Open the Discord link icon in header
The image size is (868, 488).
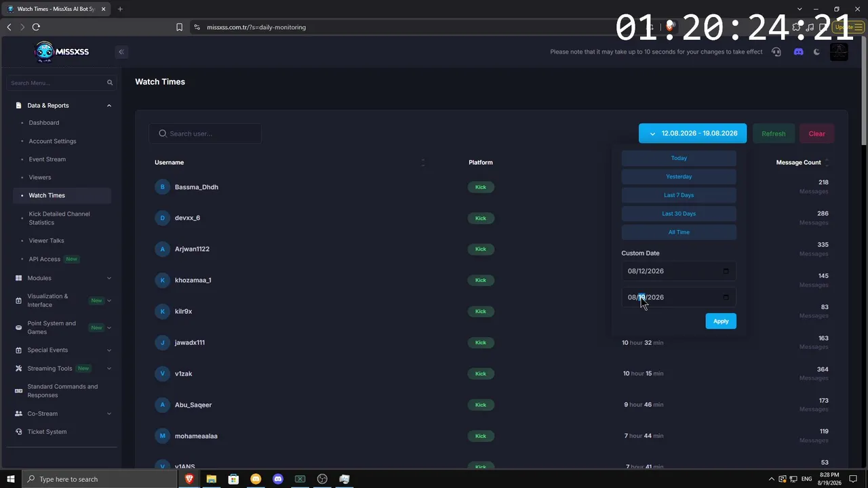click(798, 52)
